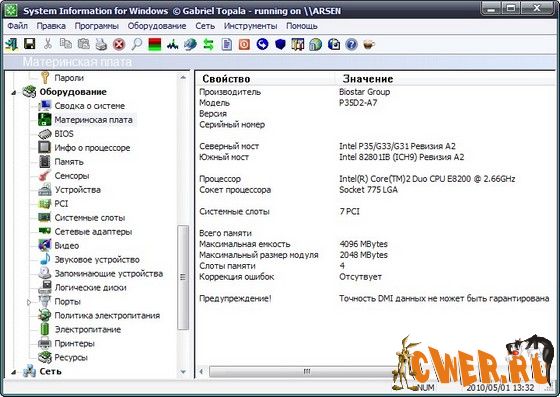Open Сенсоры tree item
The height and width of the screenshot is (397, 560).
[71, 176]
